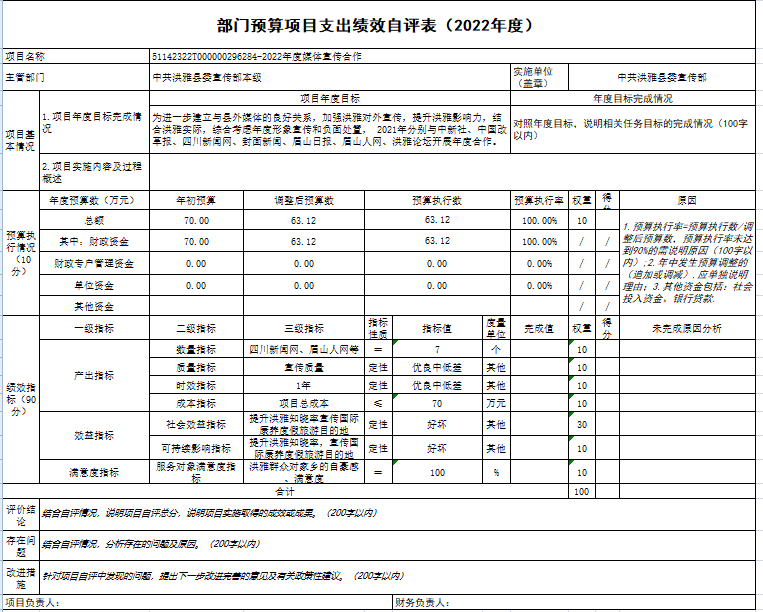Click the 可持续影响指标 cell
This screenshot has height=612, width=763.
pos(196,448)
